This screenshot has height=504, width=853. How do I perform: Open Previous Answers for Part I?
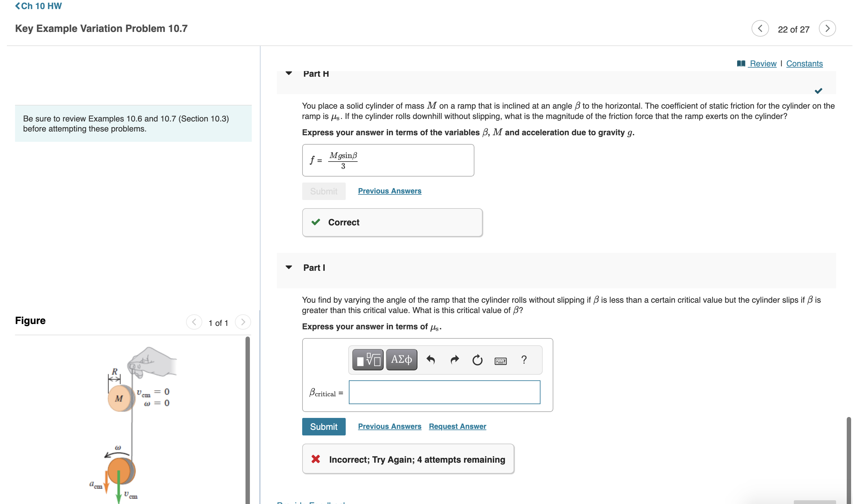(389, 426)
